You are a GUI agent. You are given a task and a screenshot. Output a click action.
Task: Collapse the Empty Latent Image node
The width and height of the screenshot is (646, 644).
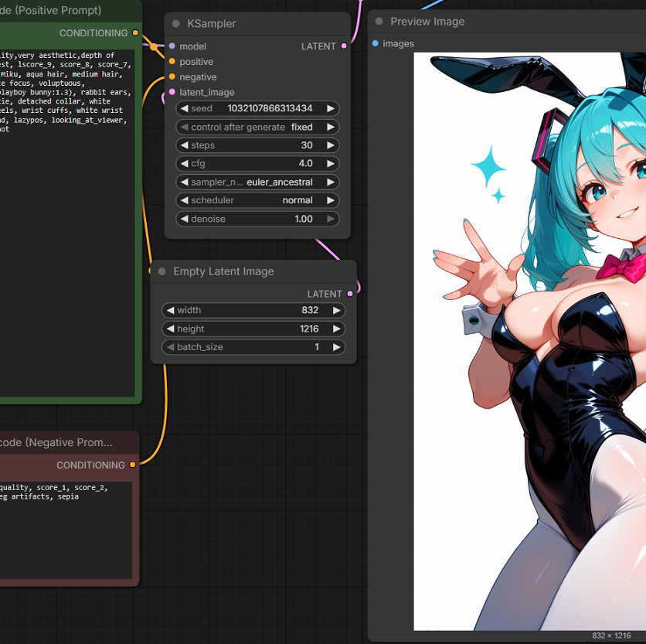[162, 272]
